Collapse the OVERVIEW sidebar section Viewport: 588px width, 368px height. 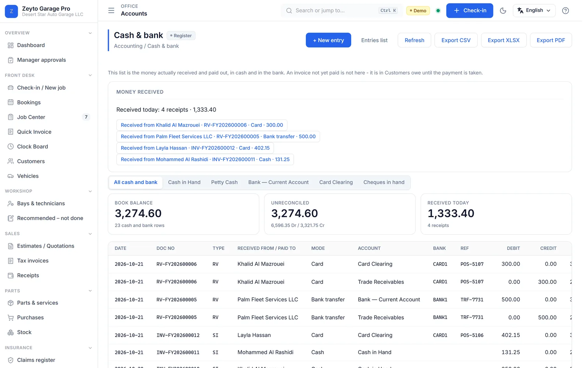point(90,33)
